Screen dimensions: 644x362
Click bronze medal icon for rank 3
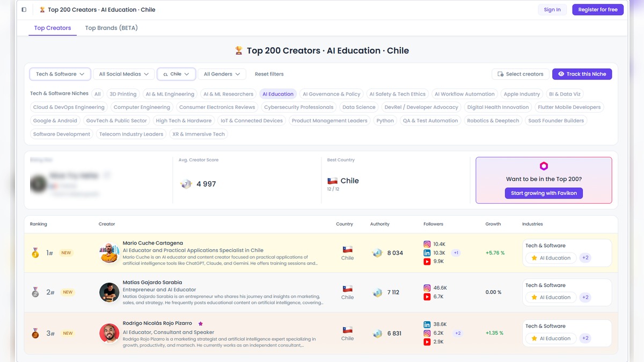[35, 333]
